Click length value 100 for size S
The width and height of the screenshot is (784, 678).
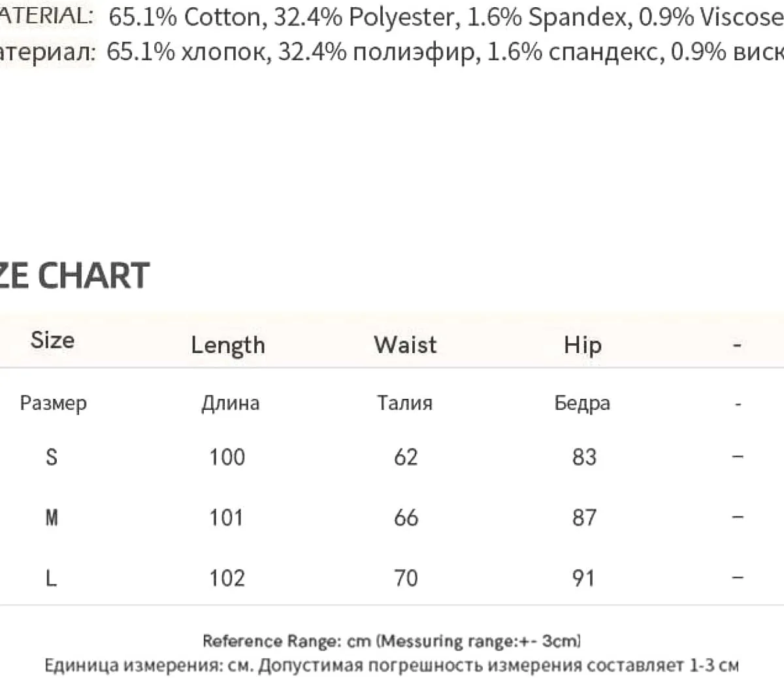click(227, 456)
